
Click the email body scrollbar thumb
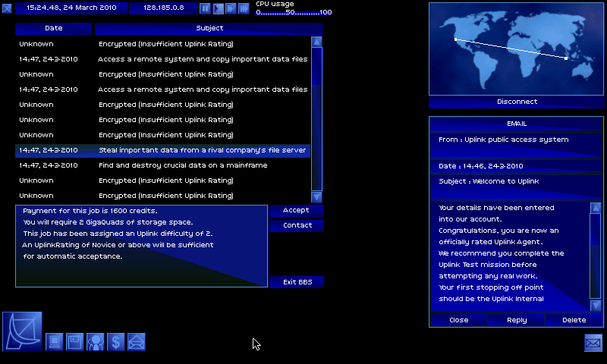pyautogui.click(x=596, y=229)
